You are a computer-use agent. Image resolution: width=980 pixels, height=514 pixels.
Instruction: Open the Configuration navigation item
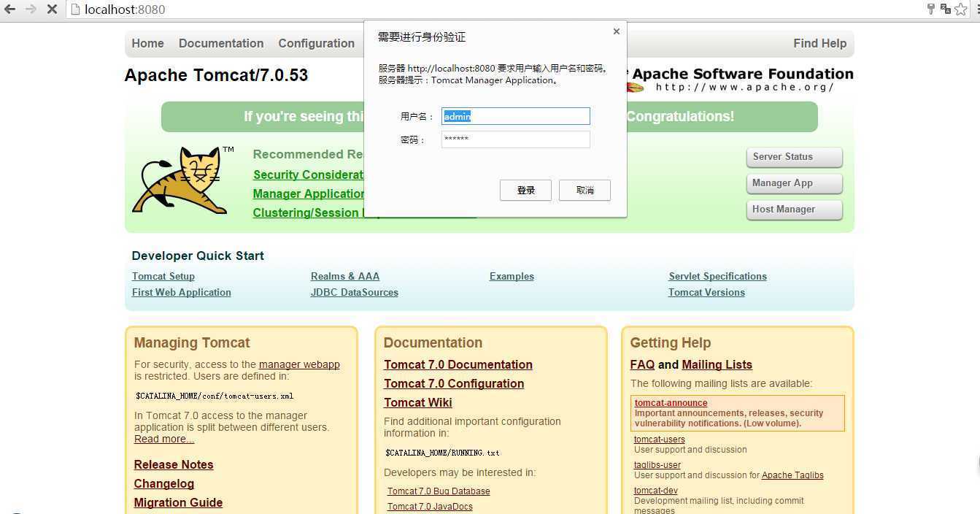(316, 43)
